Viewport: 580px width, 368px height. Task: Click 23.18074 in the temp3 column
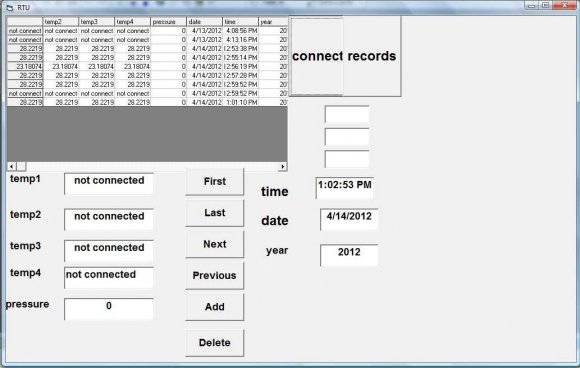[x=97, y=67]
